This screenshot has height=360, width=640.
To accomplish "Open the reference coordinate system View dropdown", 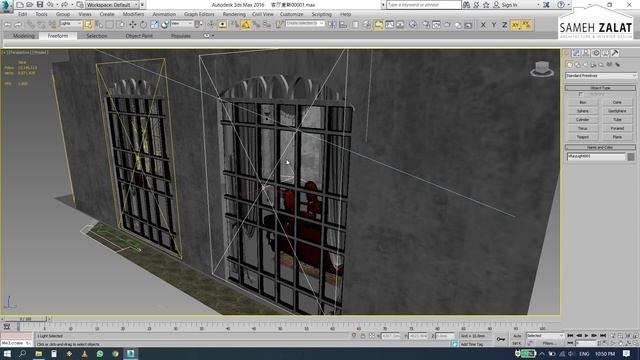I will 182,24.
